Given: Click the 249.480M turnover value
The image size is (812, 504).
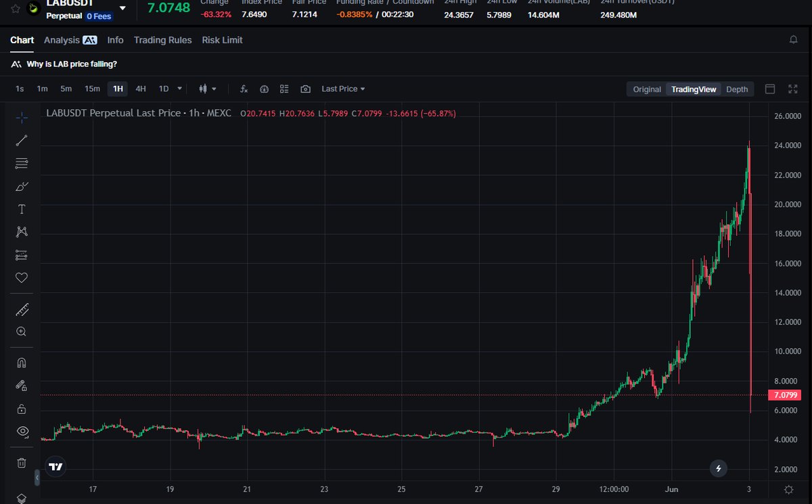Looking at the screenshot, I should [618, 14].
